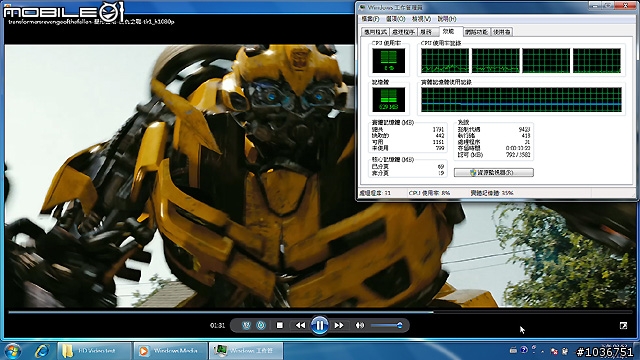This screenshot has height=360, width=640.
Task: Stop video playback
Action: coord(280,325)
